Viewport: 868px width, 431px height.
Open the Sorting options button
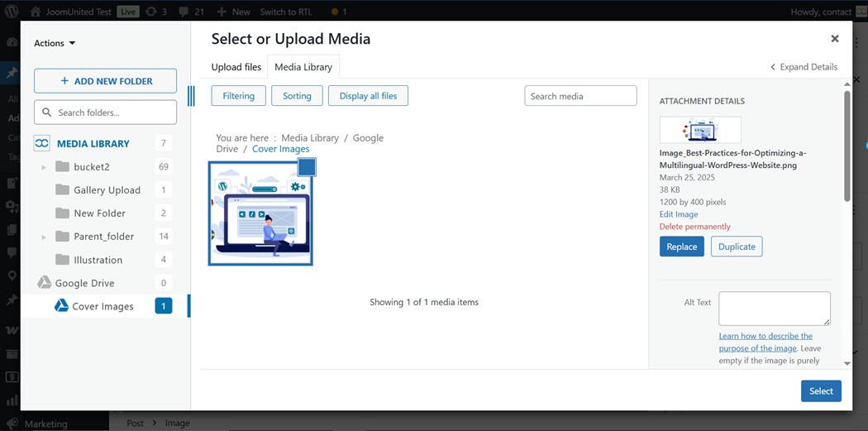coord(297,96)
